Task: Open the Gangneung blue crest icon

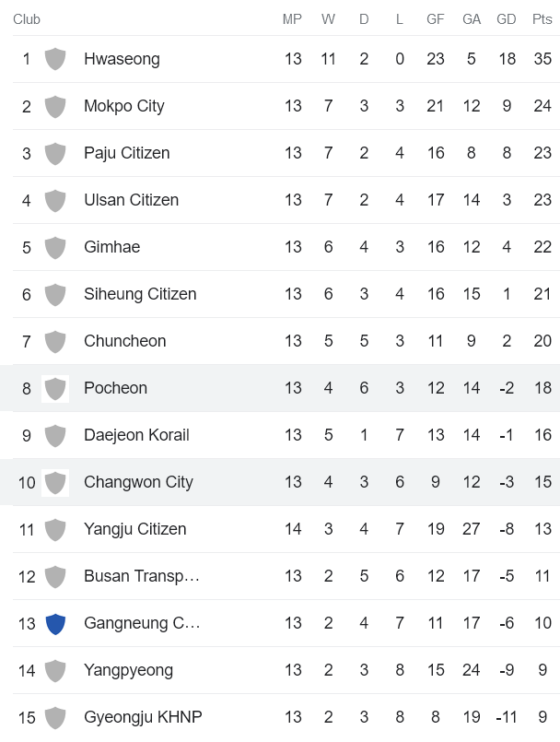Action: (55, 623)
